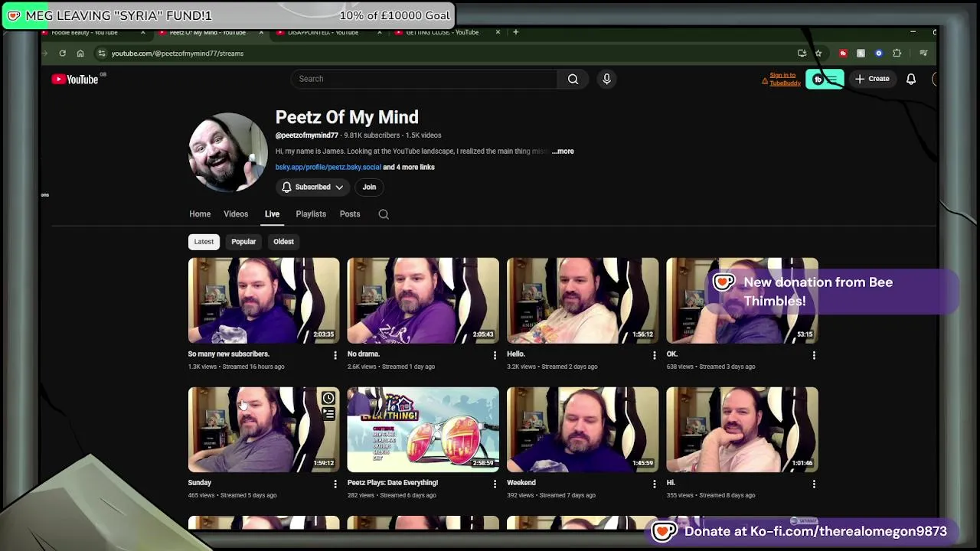
Task: Open the bsky.app profile link
Action: pyautogui.click(x=328, y=167)
